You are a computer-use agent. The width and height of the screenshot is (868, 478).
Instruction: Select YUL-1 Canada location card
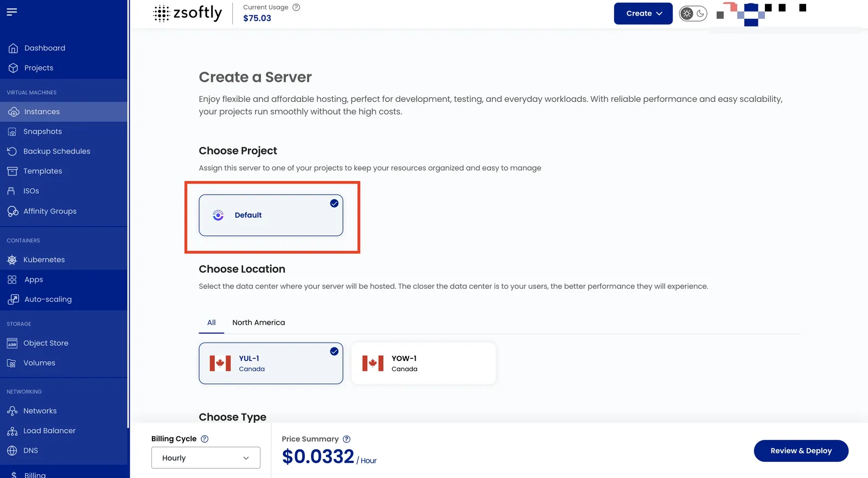(x=271, y=363)
